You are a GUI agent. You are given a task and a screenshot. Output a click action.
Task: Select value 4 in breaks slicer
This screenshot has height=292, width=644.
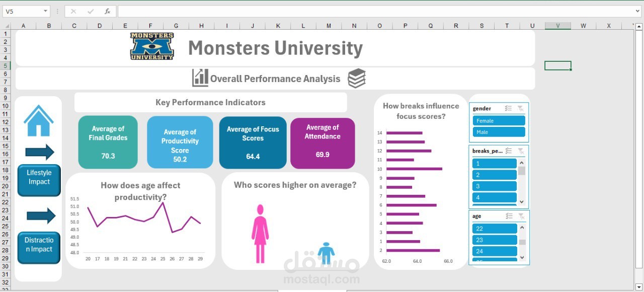pos(495,197)
